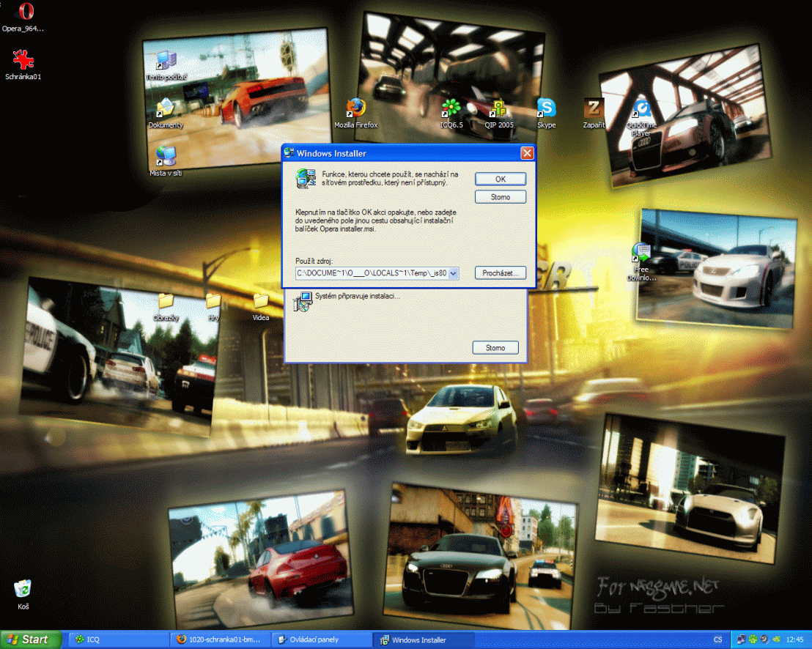Viewport: 812px width, 649px height.
Task: Open Schránka01 desktop shortcut
Action: [23, 60]
